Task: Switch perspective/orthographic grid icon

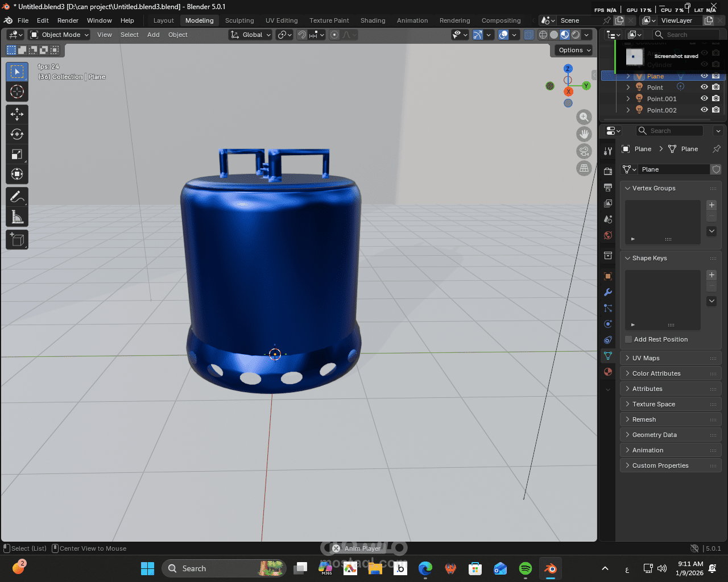Action: coord(584,168)
